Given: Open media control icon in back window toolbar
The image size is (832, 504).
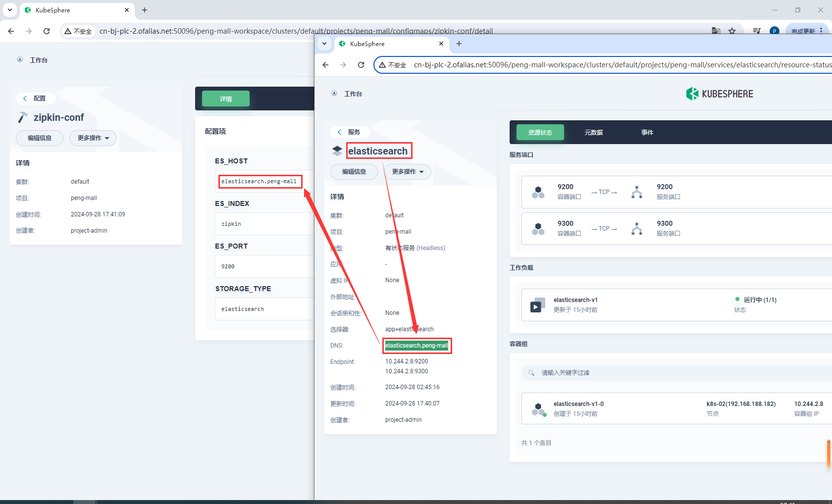Looking at the screenshot, I should click(x=757, y=31).
